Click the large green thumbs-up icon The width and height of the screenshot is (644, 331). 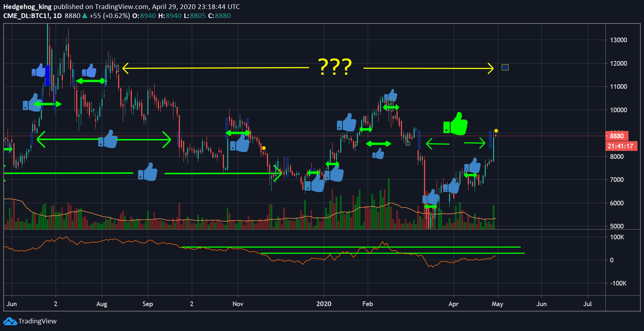tap(455, 124)
